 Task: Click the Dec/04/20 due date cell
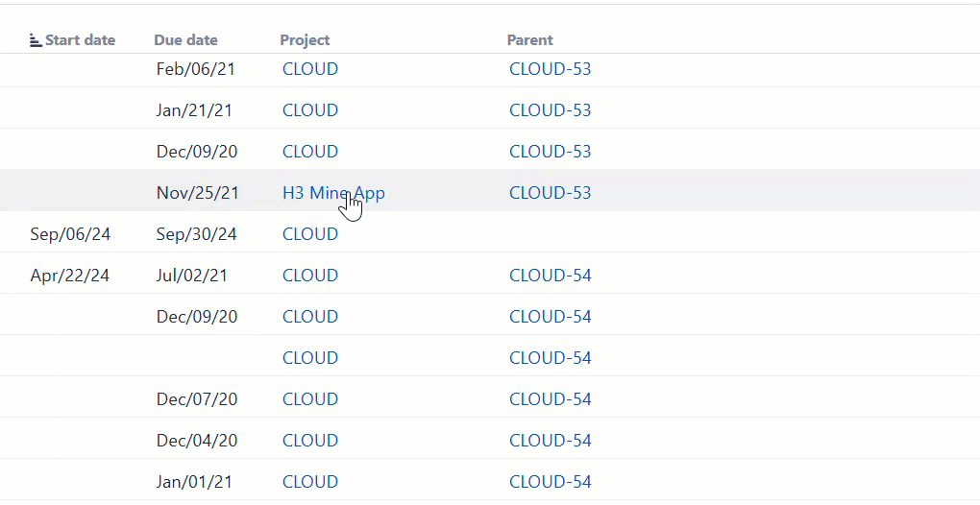coord(197,440)
